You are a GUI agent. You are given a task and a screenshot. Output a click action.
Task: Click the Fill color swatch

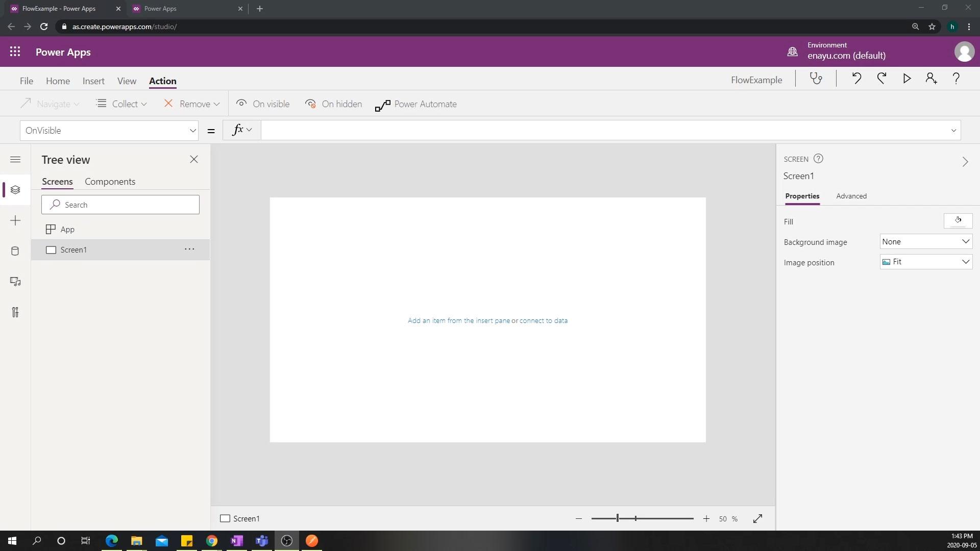pos(958,221)
